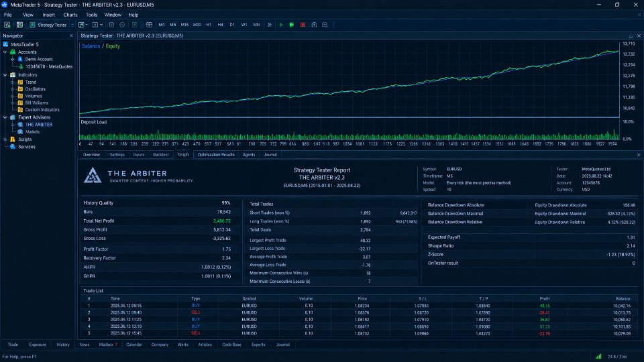644x362 pixels.
Task: Click the toolbar icon right of red stop
Action: coord(314,25)
